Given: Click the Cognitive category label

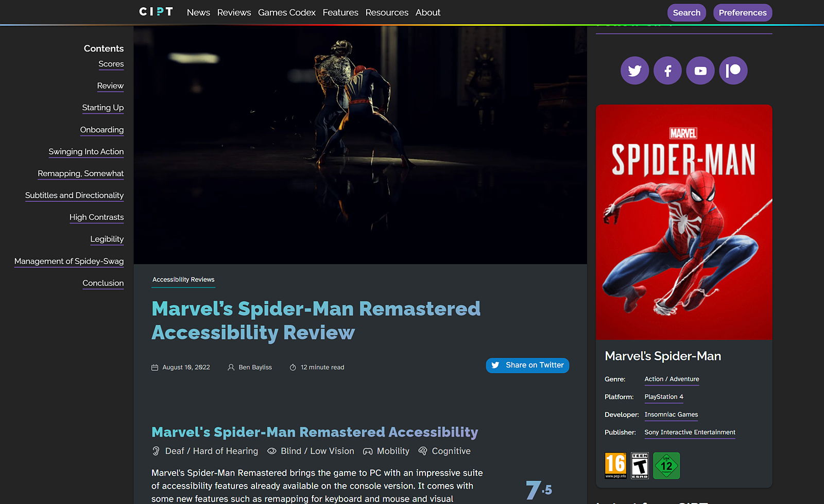Looking at the screenshot, I should [x=451, y=451].
